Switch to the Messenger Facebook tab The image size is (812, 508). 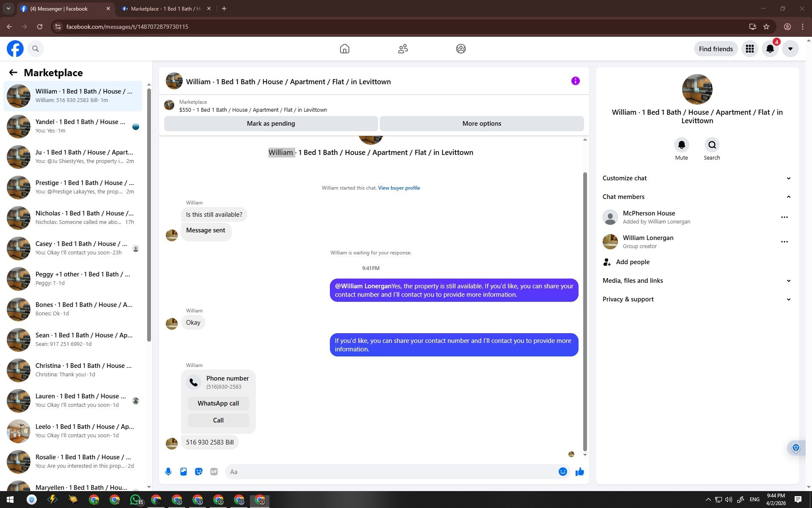click(65, 8)
